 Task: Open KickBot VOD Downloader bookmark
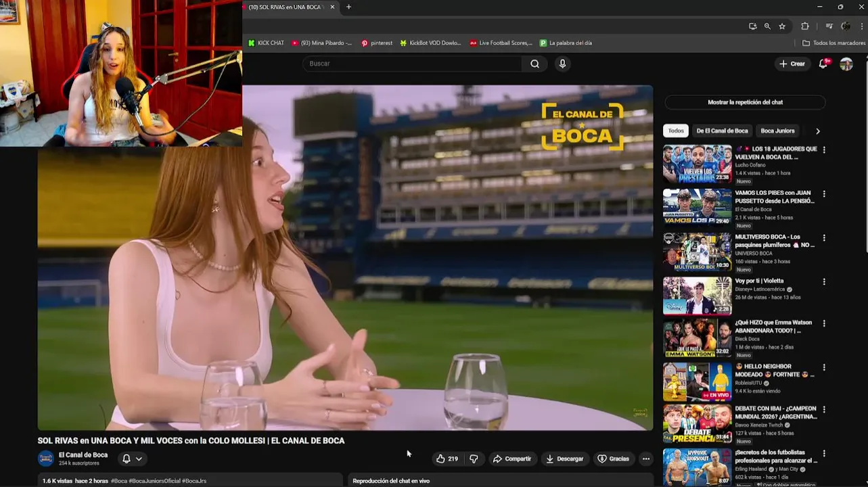click(x=430, y=43)
